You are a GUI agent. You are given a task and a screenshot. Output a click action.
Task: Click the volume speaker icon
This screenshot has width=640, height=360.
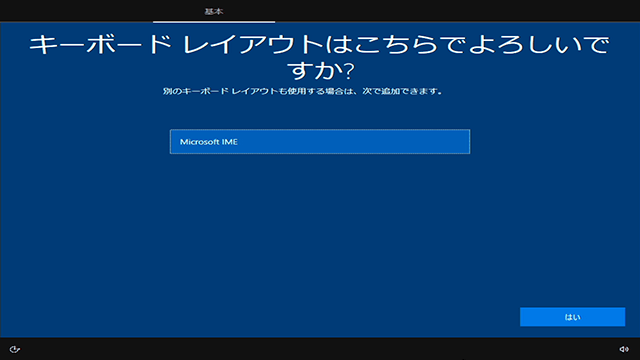tap(624, 349)
